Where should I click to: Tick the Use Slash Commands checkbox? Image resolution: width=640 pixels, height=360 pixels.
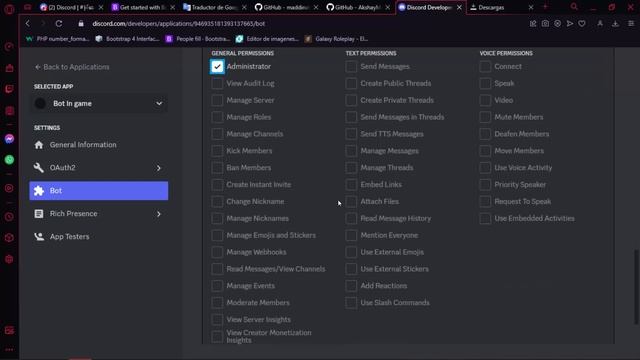pos(351,302)
